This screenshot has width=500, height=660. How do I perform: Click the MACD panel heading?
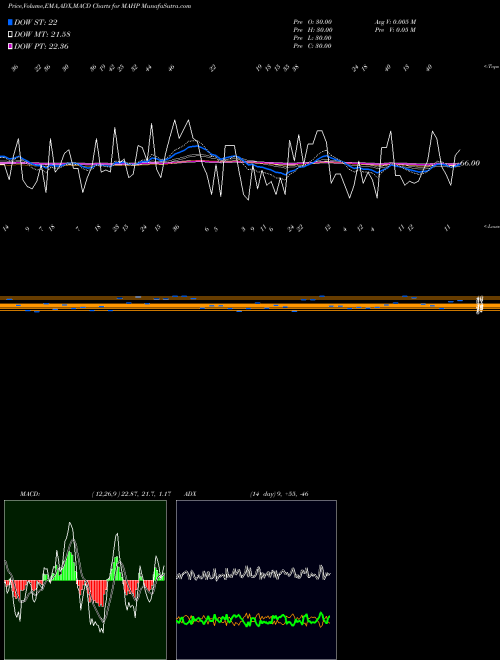30,494
